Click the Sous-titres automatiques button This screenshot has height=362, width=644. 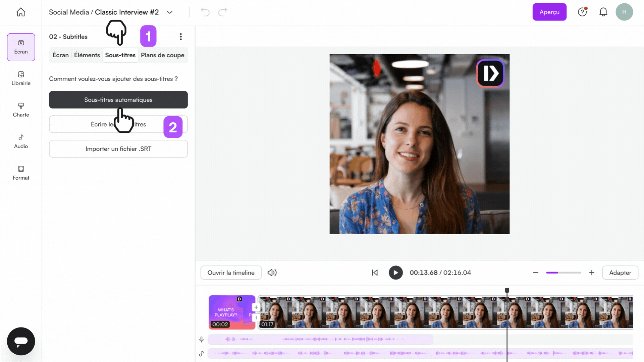pyautogui.click(x=118, y=100)
